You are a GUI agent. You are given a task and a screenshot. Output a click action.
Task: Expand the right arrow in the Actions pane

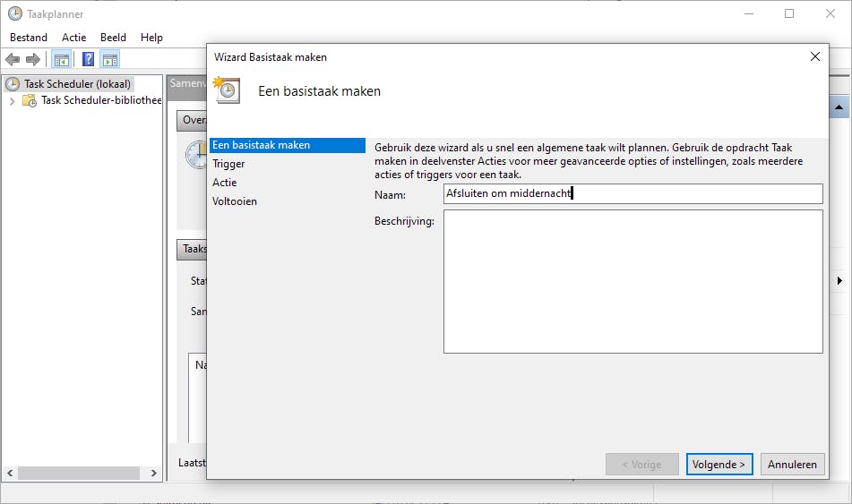[x=839, y=281]
